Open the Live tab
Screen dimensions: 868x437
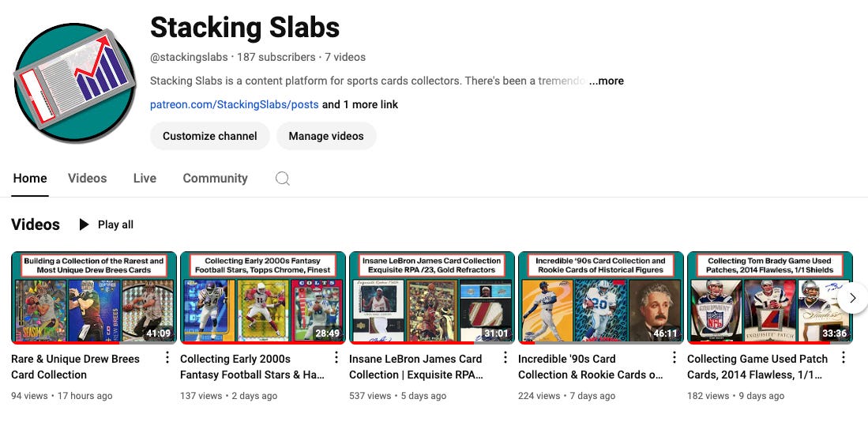point(145,179)
